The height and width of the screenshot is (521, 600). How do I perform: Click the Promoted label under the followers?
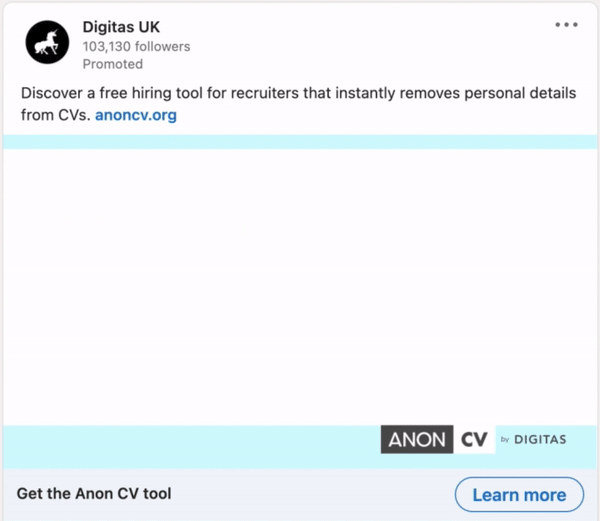click(112, 64)
